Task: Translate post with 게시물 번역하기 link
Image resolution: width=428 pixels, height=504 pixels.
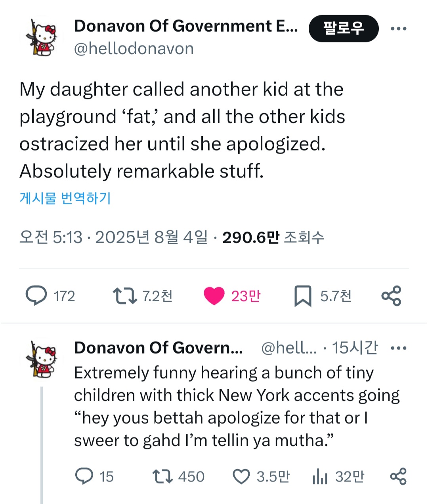Action: (65, 198)
